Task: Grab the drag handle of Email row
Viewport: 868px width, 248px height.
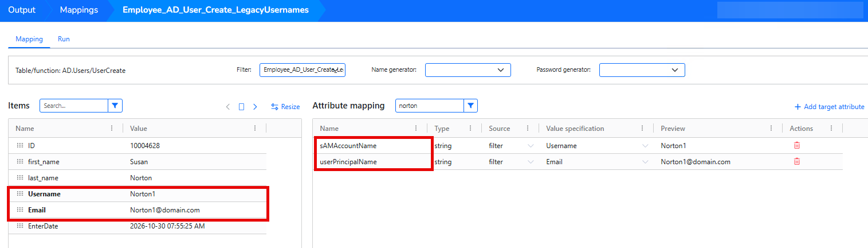Action: pyautogui.click(x=20, y=210)
